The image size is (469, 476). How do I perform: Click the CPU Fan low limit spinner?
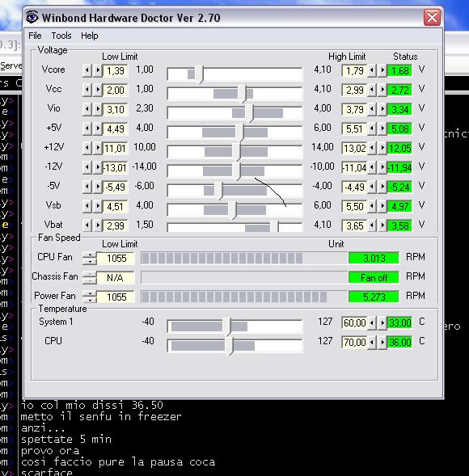pyautogui.click(x=89, y=259)
